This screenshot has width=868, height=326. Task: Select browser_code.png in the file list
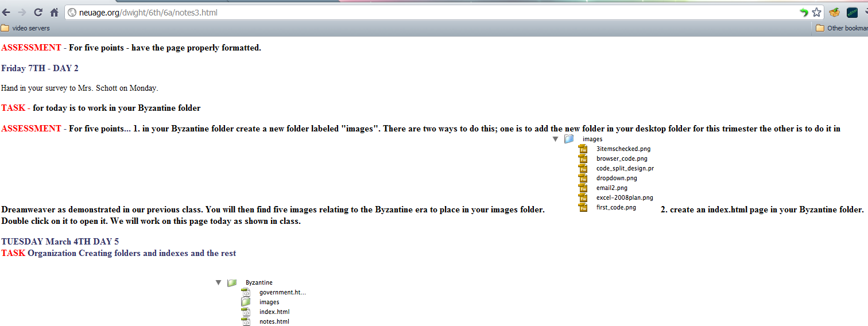621,158
